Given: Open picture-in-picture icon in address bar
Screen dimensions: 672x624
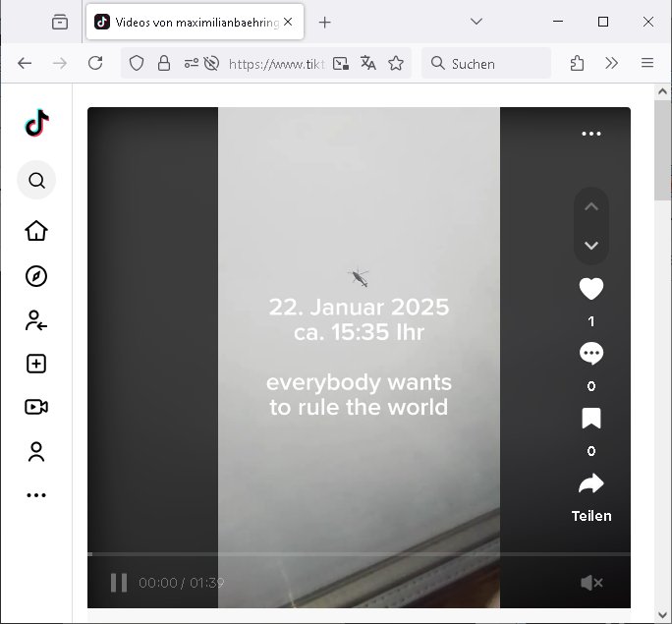Looking at the screenshot, I should click(341, 64).
